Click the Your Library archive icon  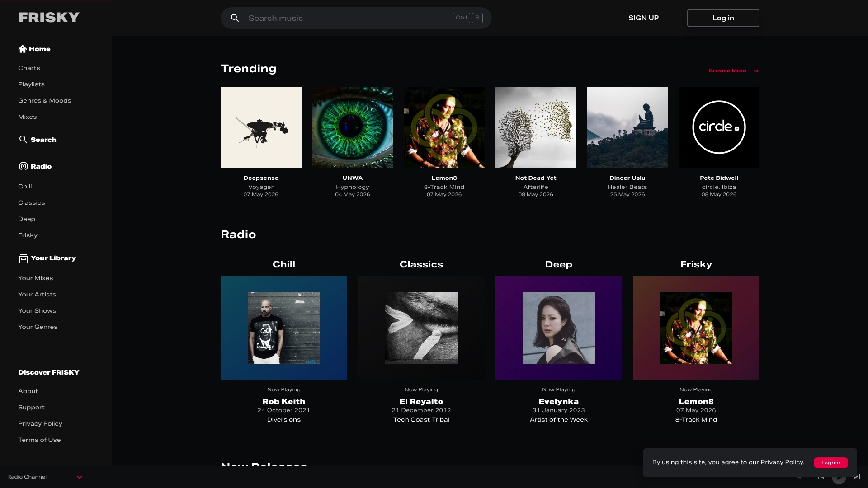point(23,258)
